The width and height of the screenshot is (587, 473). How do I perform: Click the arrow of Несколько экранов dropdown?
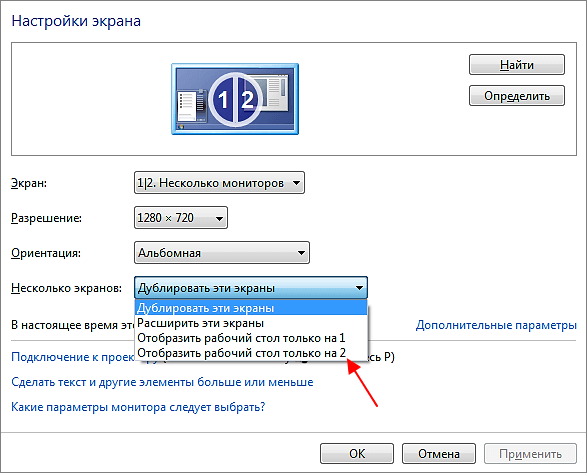pos(359,288)
